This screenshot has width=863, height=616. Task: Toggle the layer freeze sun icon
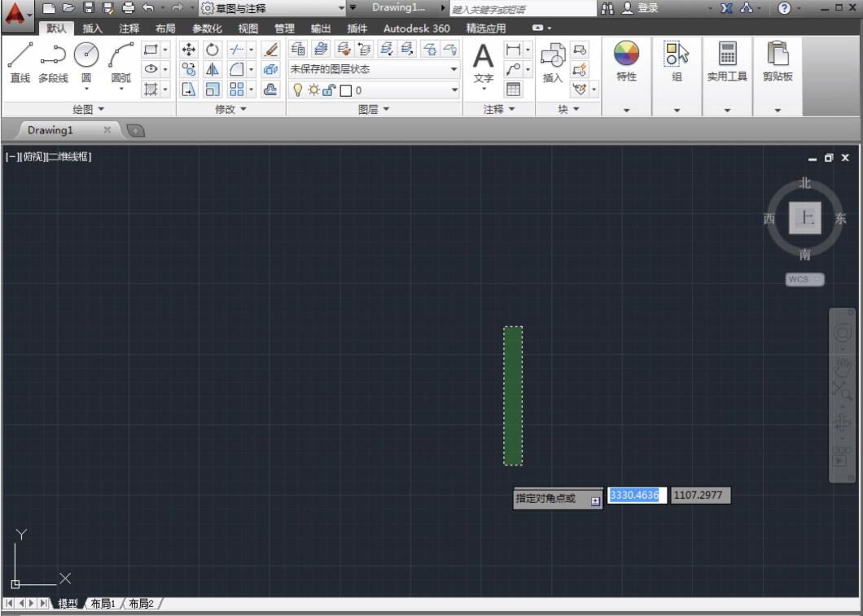[314, 90]
